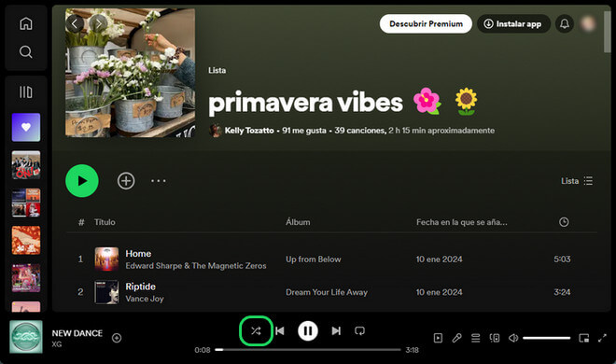Seek in the song progress bar

coord(308,349)
